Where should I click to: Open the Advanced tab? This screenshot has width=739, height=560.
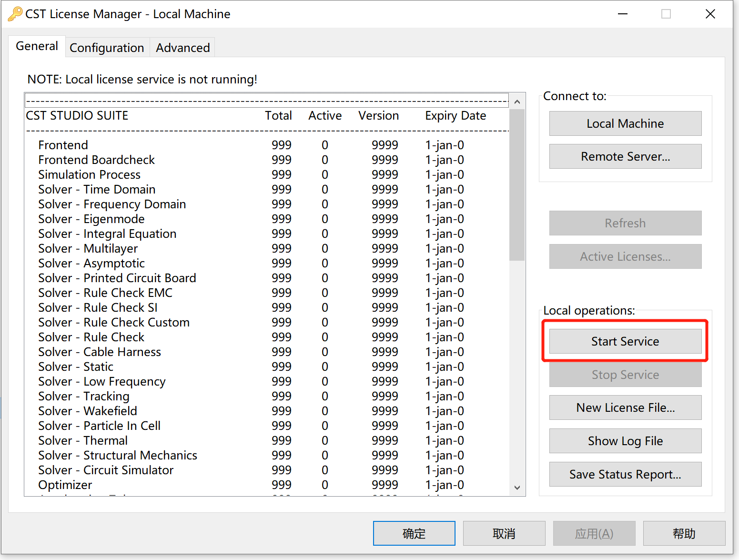coord(182,48)
